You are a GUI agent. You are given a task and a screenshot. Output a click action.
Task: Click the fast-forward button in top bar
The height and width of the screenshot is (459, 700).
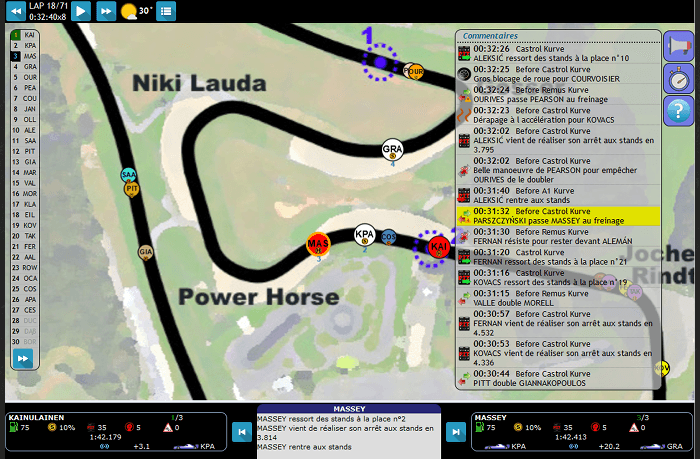coord(106,11)
